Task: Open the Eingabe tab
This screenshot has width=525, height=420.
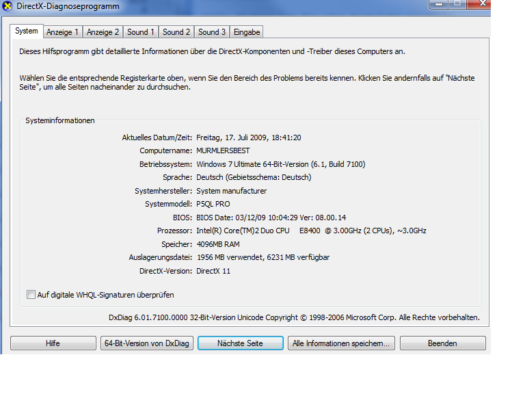Action: [247, 32]
